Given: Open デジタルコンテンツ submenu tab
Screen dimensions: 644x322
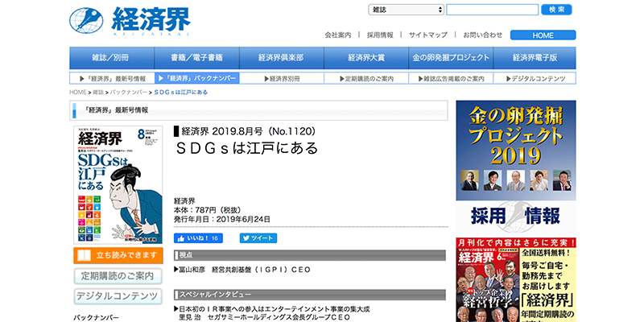Looking at the screenshot, I should pos(535,78).
